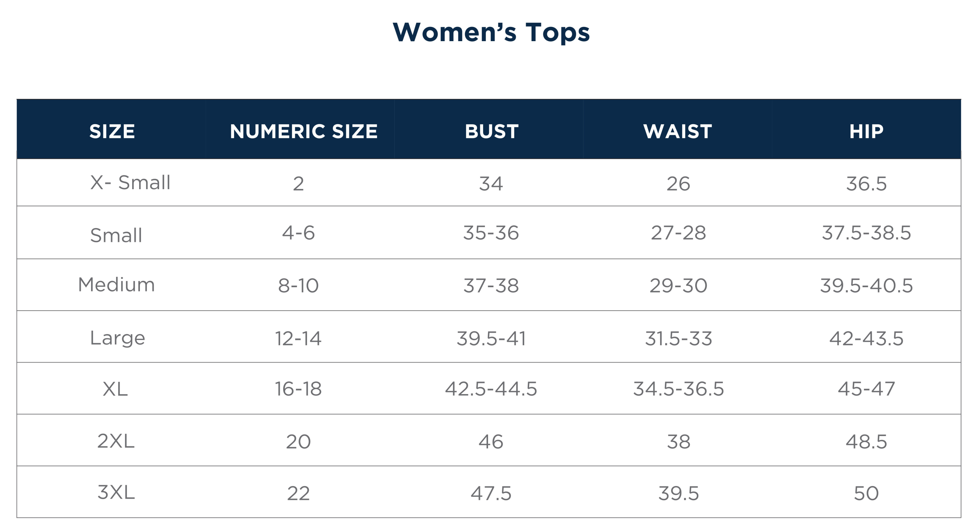Click the HIP column header
The width and height of the screenshot is (980, 531).
(866, 132)
